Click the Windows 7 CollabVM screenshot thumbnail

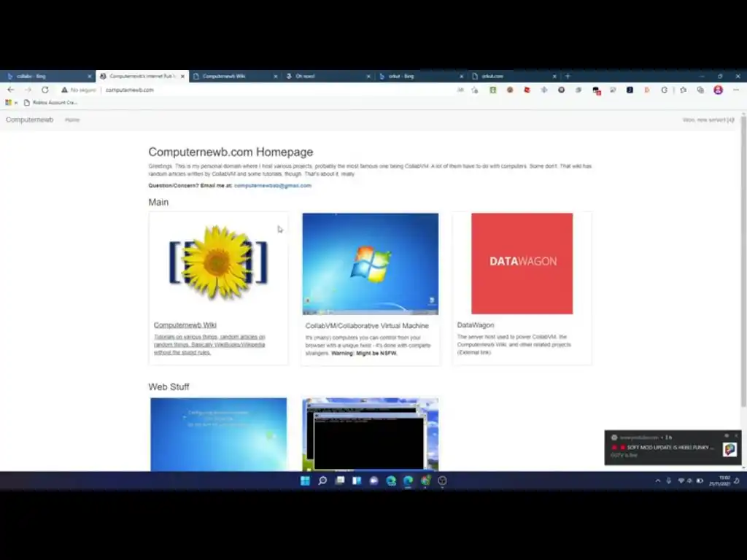click(371, 264)
